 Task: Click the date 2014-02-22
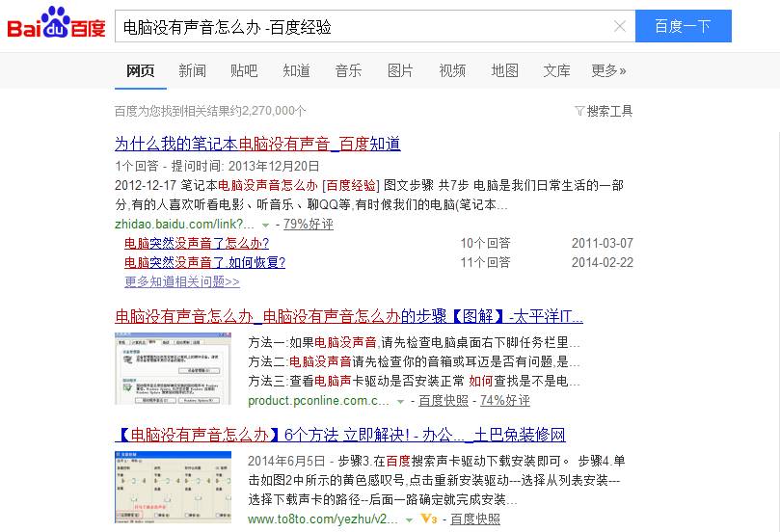point(603,262)
